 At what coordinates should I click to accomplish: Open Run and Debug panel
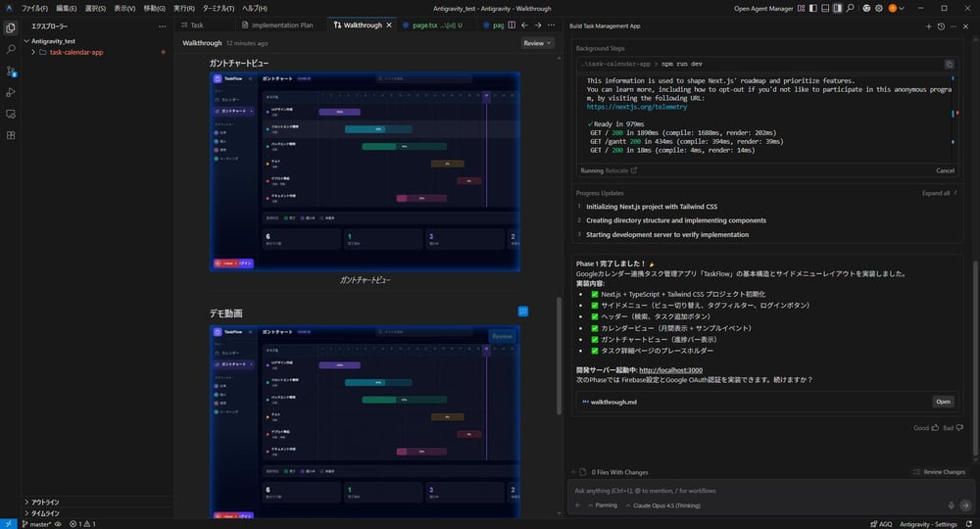click(x=11, y=92)
